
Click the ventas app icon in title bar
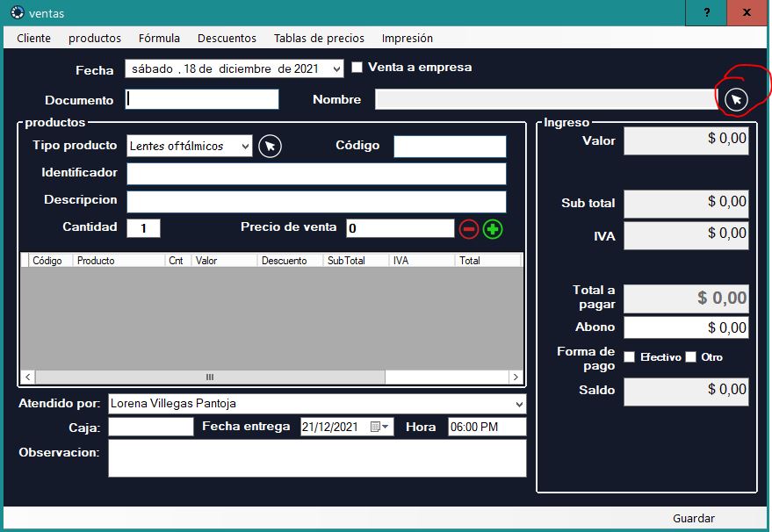point(18,13)
